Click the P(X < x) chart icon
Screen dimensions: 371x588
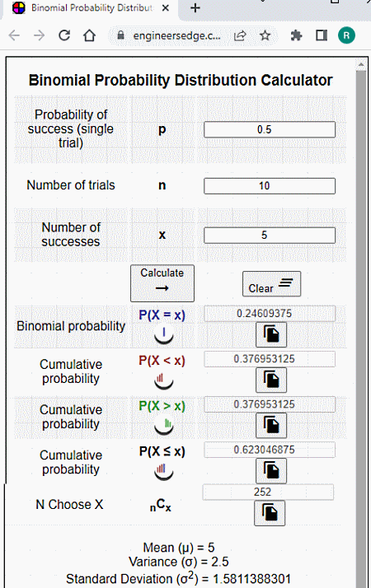pyautogui.click(x=164, y=380)
